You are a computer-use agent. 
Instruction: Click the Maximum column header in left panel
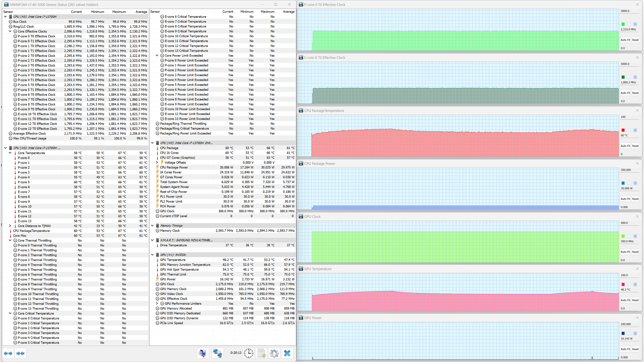(x=119, y=12)
